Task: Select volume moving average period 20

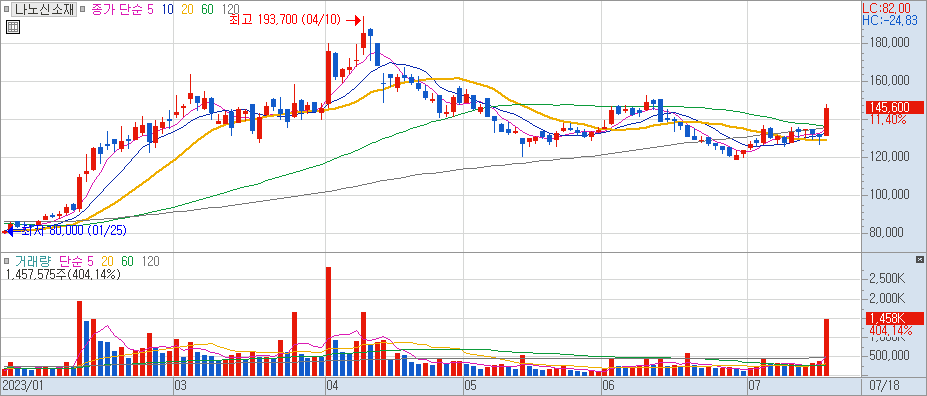Action: pos(108,261)
